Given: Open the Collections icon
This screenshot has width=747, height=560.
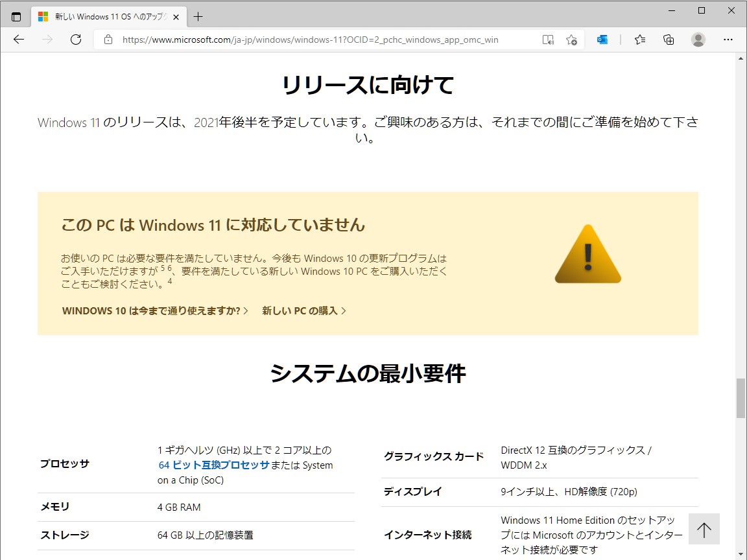Looking at the screenshot, I should (669, 40).
